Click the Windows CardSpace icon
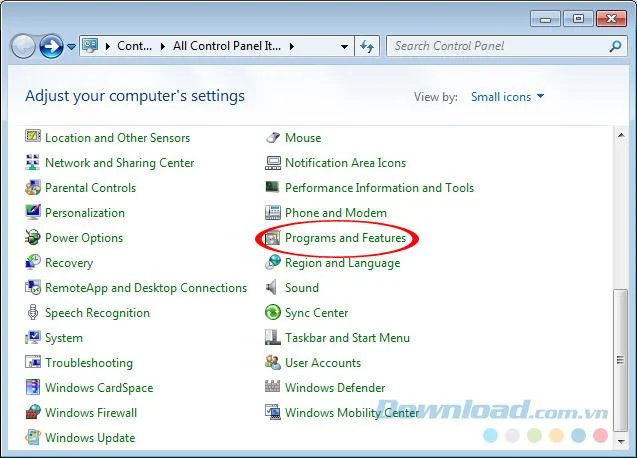This screenshot has width=637, height=458. (32, 387)
